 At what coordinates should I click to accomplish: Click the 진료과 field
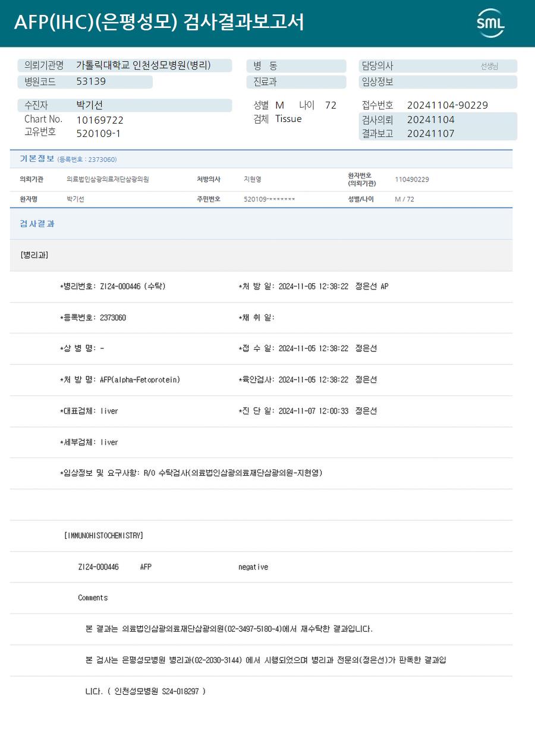296,82
